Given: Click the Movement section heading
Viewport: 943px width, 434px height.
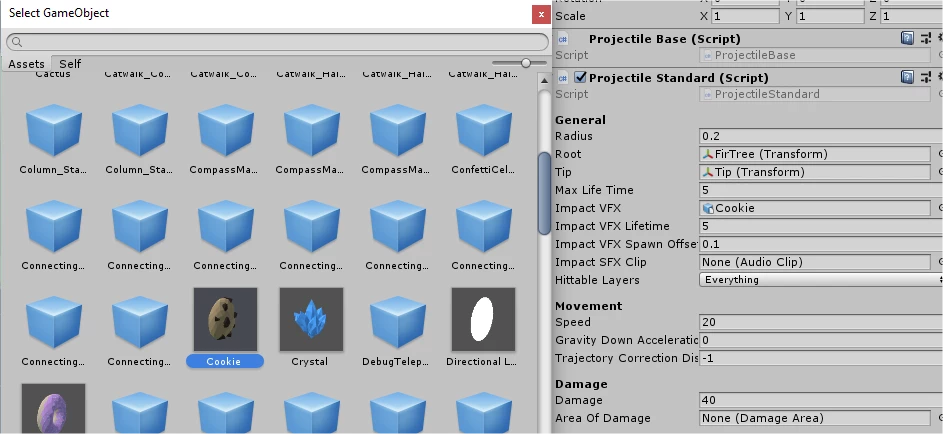Looking at the screenshot, I should click(x=589, y=306).
